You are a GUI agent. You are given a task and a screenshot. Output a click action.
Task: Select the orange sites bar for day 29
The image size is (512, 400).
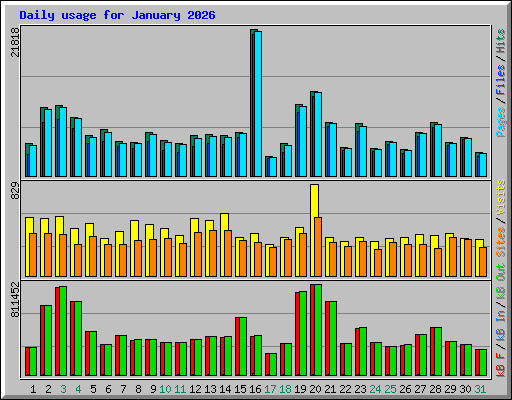coord(453,257)
